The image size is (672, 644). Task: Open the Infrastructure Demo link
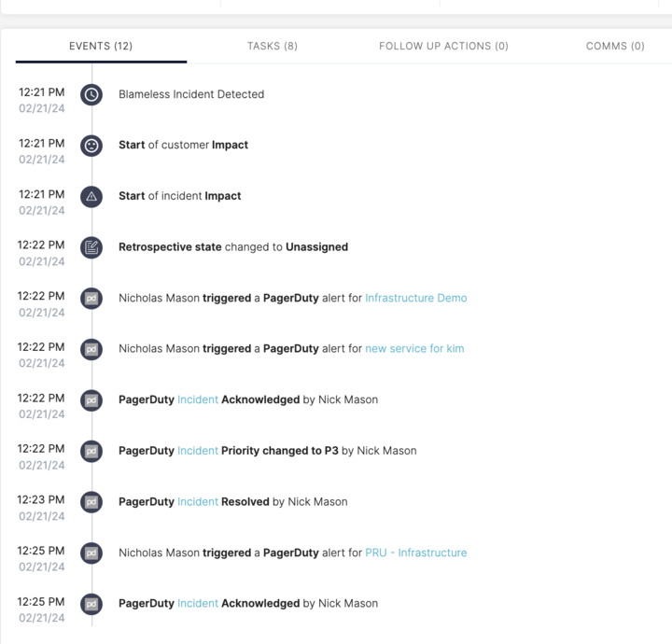pyautogui.click(x=415, y=298)
